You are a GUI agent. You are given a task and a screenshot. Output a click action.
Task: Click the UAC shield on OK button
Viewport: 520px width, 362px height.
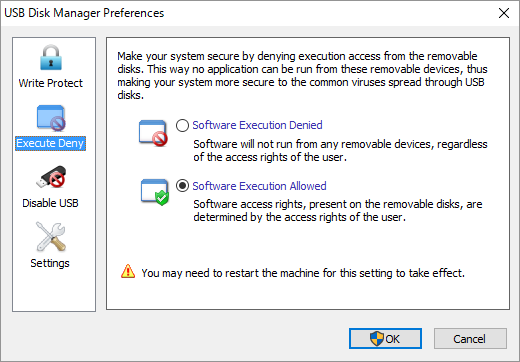[377, 339]
